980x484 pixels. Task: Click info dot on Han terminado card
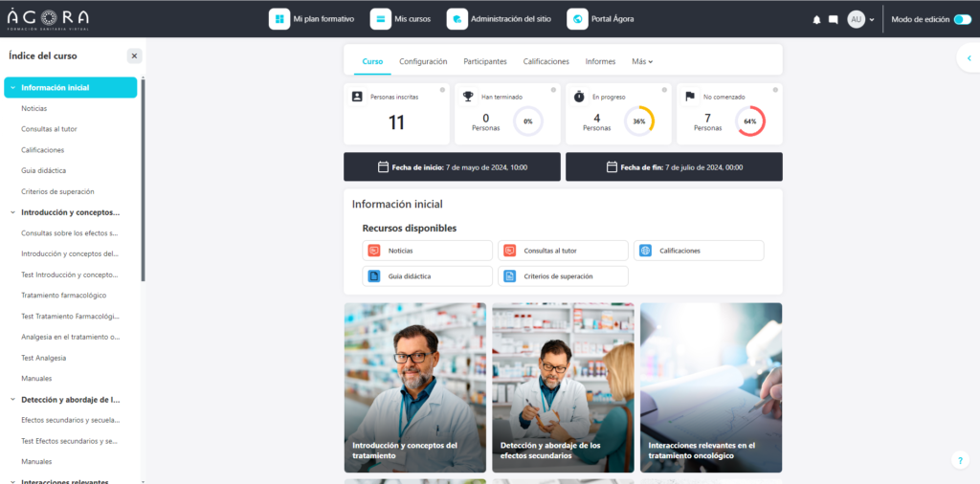(x=553, y=90)
